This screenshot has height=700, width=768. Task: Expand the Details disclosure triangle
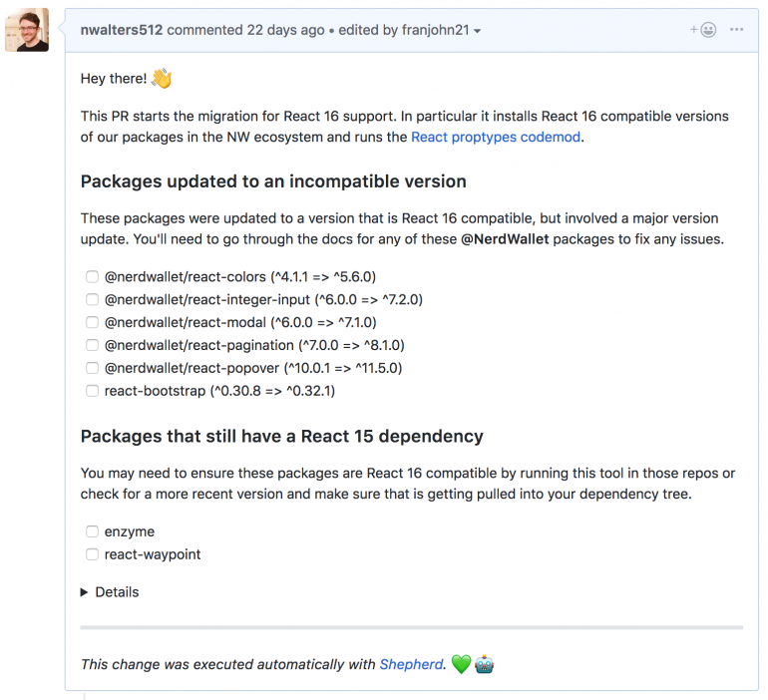coord(85,592)
